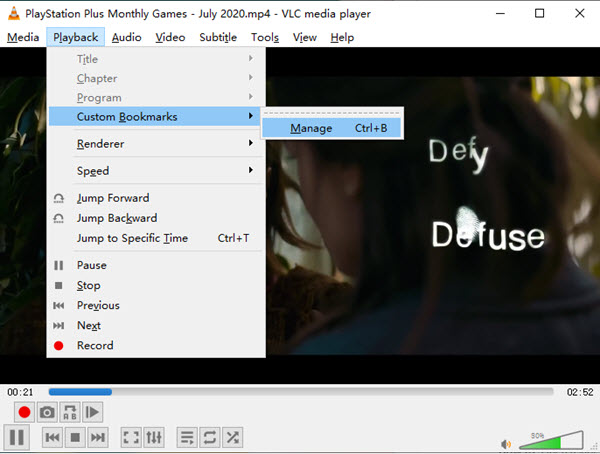600x454 pixels.
Task: Select Pause in the Playback menu
Action: pos(156,265)
